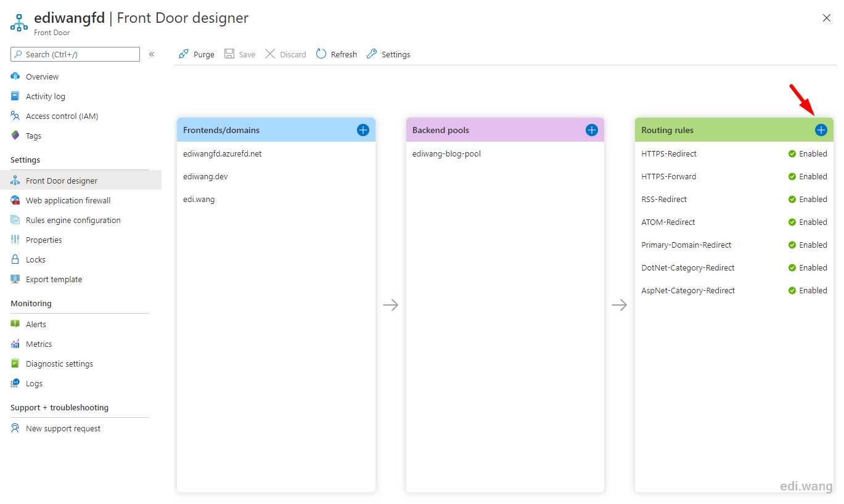Close the Front Door designer blade
Viewport: 844px width, 504px height.
(827, 18)
